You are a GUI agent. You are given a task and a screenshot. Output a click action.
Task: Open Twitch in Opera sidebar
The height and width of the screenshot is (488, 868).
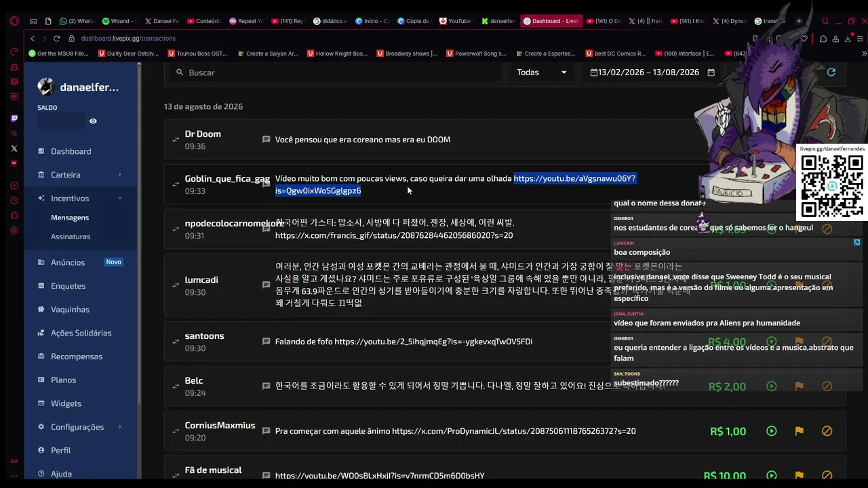(x=14, y=119)
